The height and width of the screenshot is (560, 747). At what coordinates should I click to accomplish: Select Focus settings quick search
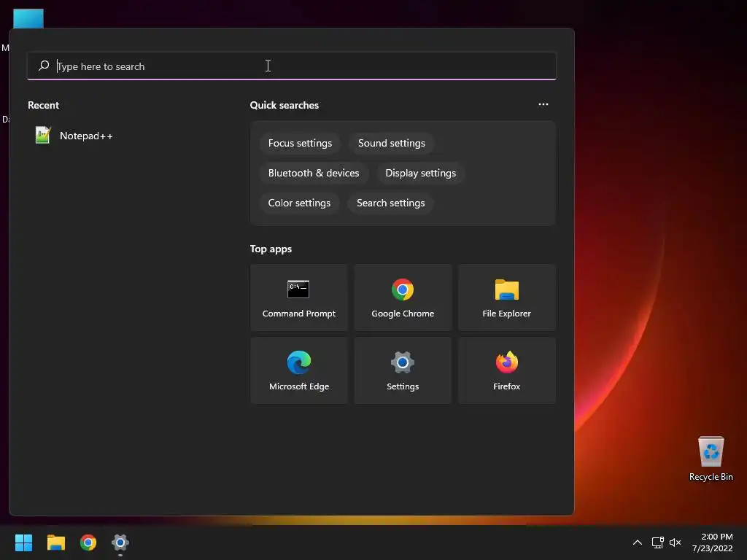tap(300, 144)
